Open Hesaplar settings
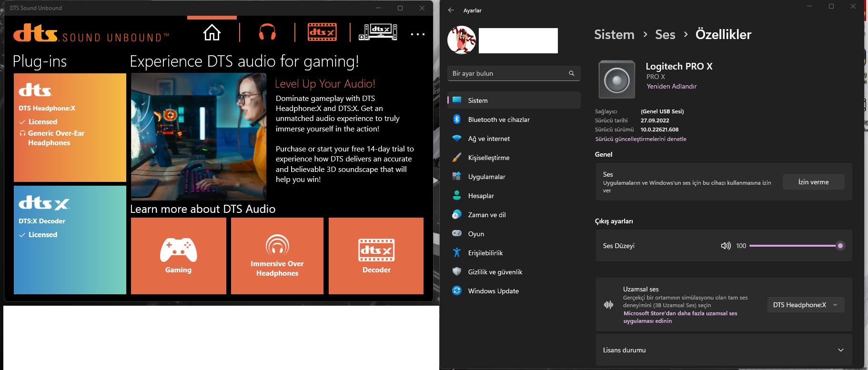Viewport: 868px width, 370px height. click(514, 196)
